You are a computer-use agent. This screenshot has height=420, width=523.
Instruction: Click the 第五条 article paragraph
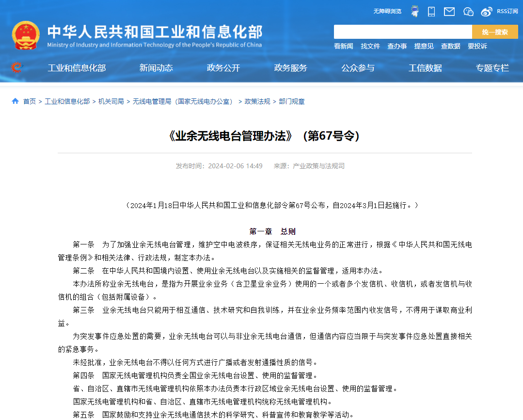pos(213,415)
